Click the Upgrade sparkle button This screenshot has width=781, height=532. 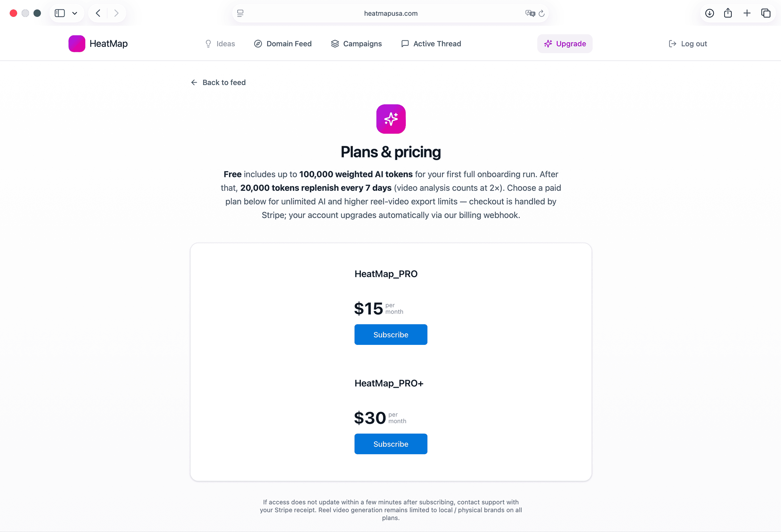(x=565, y=44)
